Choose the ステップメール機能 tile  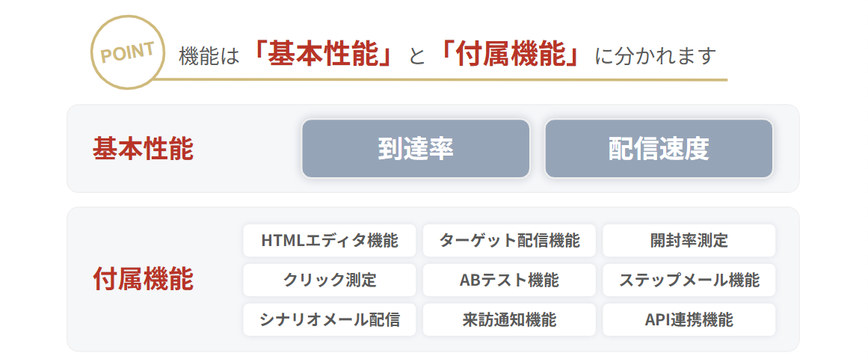(689, 280)
